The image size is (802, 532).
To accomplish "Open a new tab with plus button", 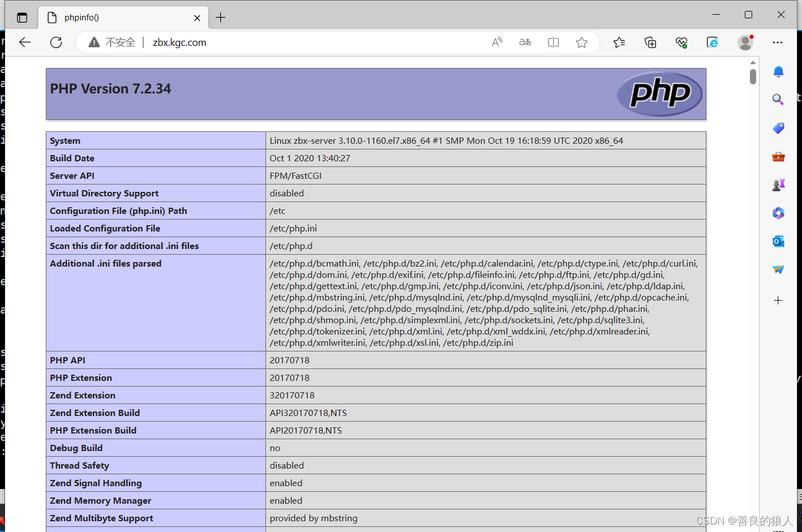I will click(221, 18).
